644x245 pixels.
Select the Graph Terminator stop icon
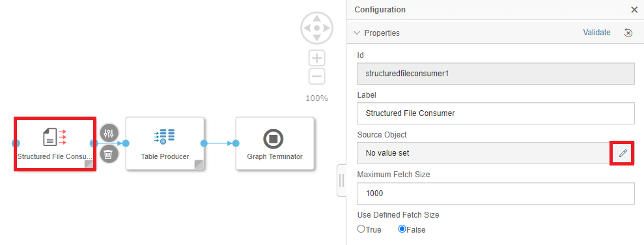[274, 139]
